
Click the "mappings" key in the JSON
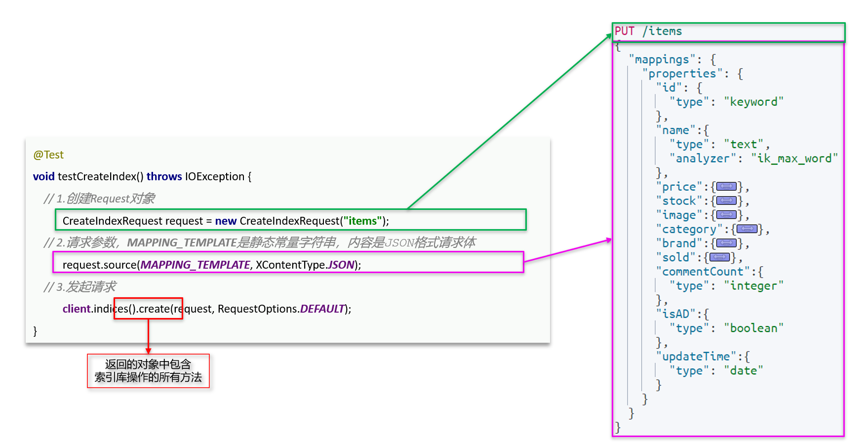662,60
